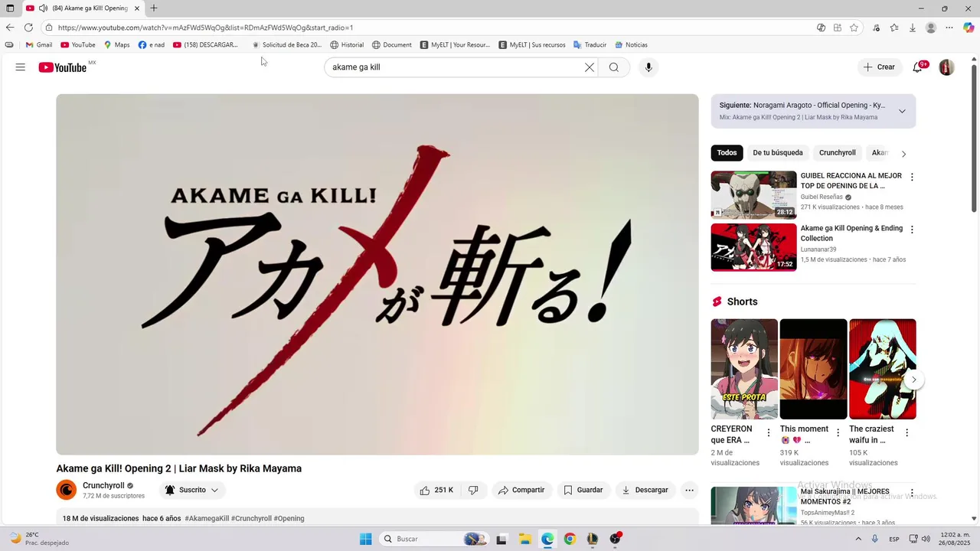Open browser downloads icon
Image resolution: width=980 pixels, height=551 pixels.
click(912, 28)
